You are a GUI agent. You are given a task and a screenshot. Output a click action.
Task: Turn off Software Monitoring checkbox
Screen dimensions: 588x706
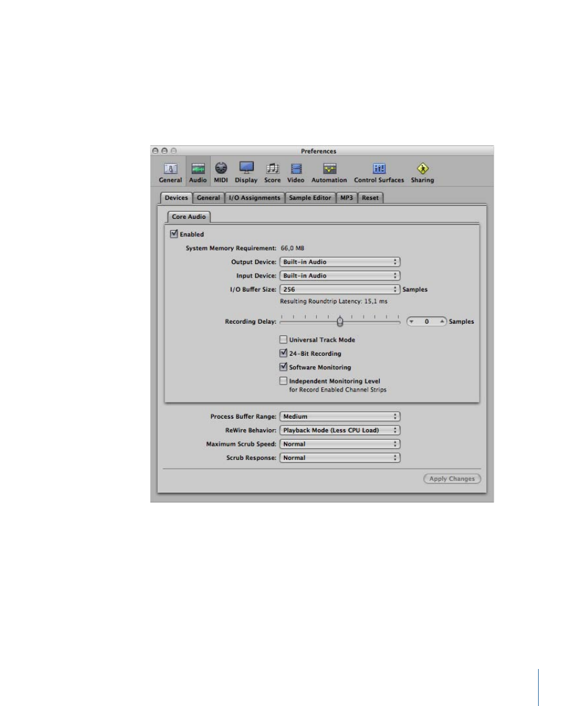[x=283, y=367]
